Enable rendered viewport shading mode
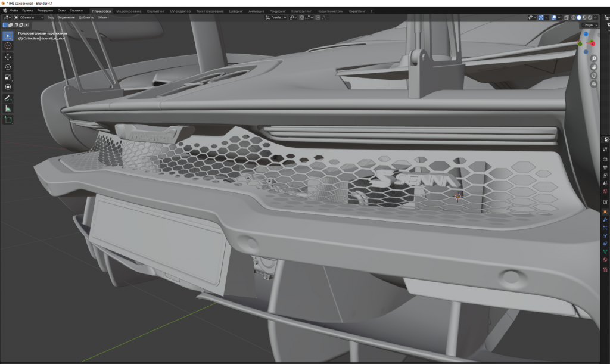The image size is (610, 364). 591,18
